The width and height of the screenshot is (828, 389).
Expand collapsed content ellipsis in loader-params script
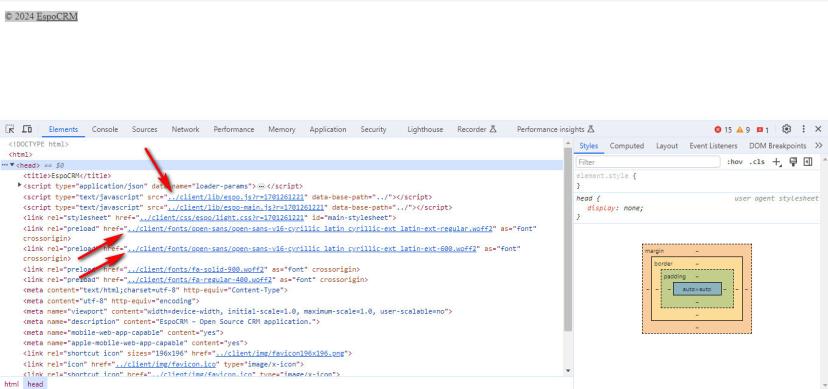click(x=261, y=186)
